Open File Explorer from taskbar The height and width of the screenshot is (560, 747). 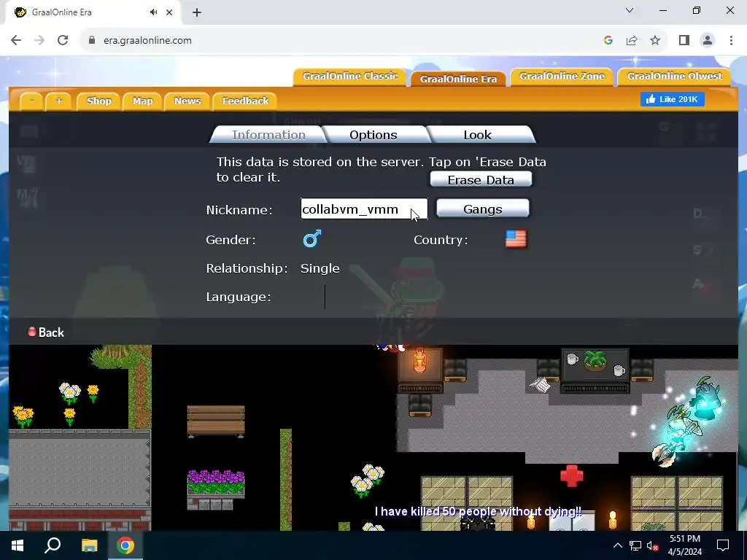coord(89,545)
